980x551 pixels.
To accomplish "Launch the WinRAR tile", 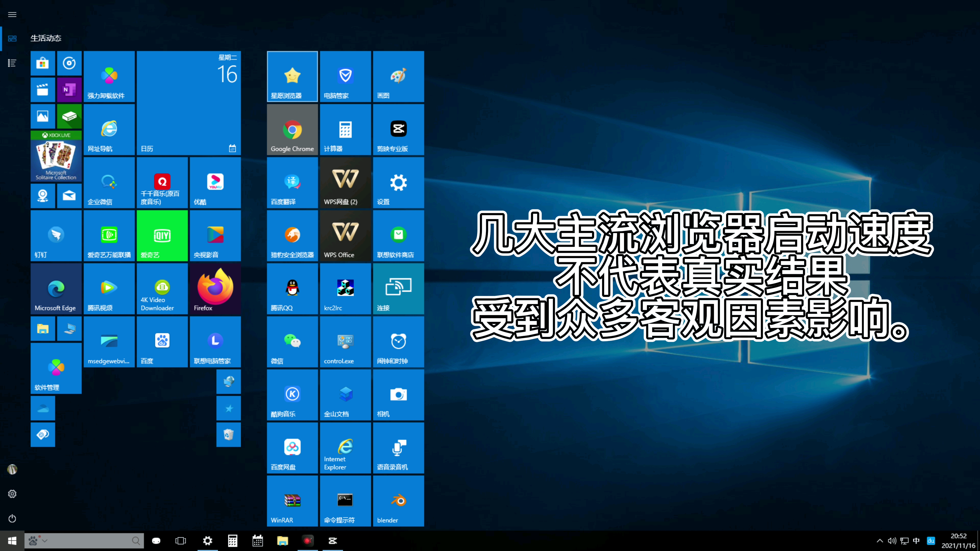I will (292, 501).
